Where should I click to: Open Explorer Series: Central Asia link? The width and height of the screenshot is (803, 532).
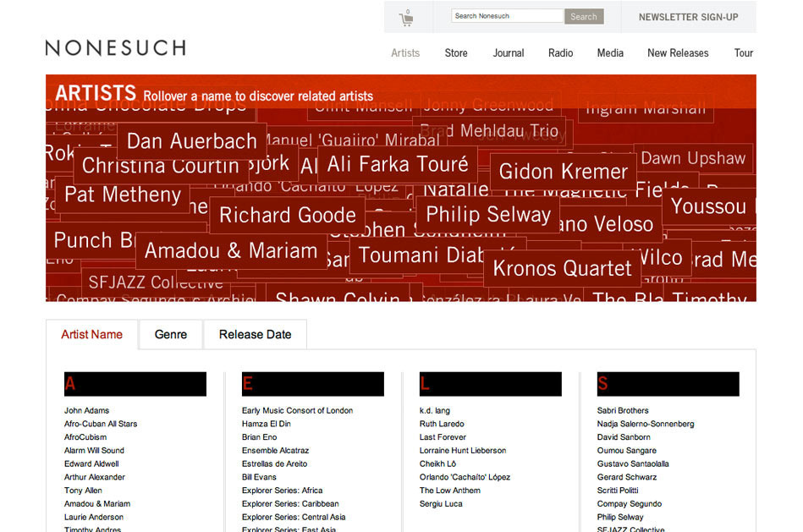pos(294,517)
